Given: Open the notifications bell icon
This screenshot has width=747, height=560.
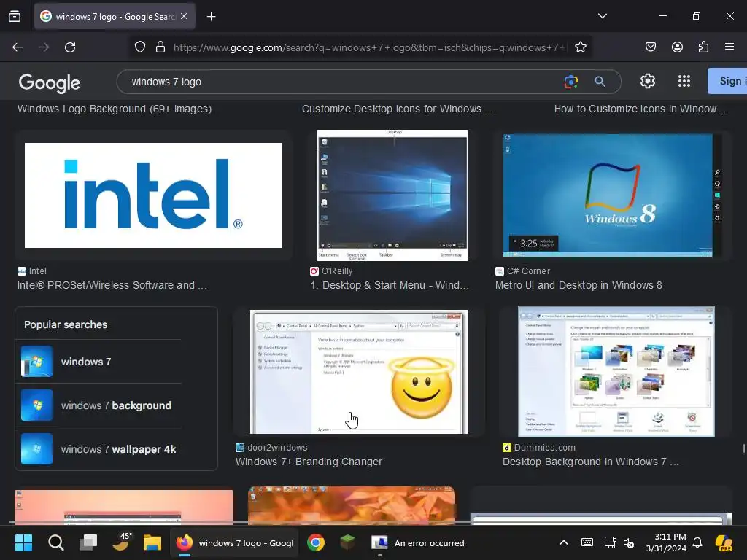Looking at the screenshot, I should (x=697, y=542).
